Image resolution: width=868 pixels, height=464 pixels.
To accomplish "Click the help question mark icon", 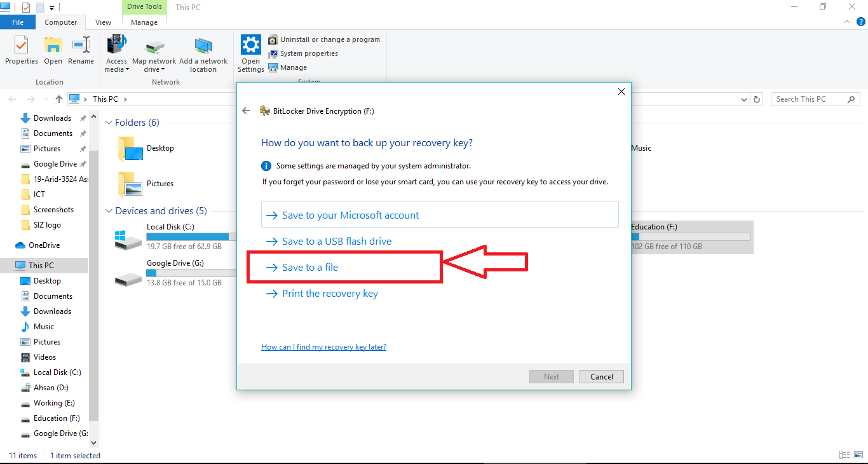I will 860,22.
